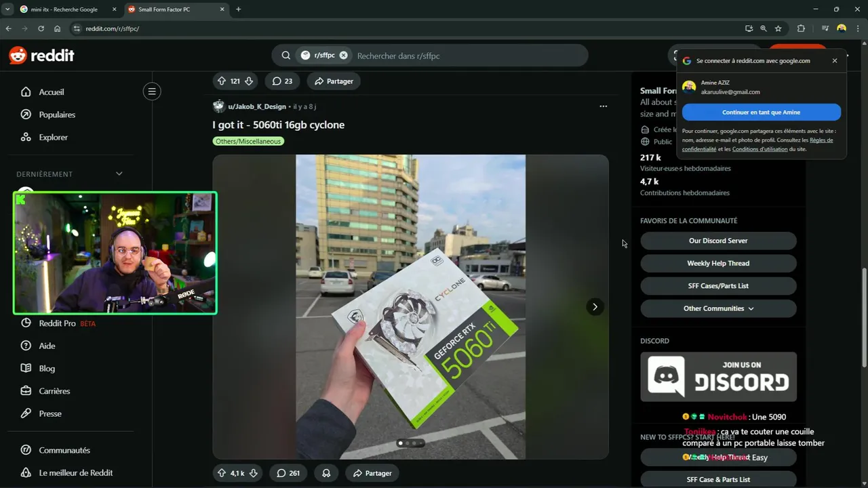Open the 23 comments of the top post
This screenshot has width=868, height=488.
click(283, 81)
